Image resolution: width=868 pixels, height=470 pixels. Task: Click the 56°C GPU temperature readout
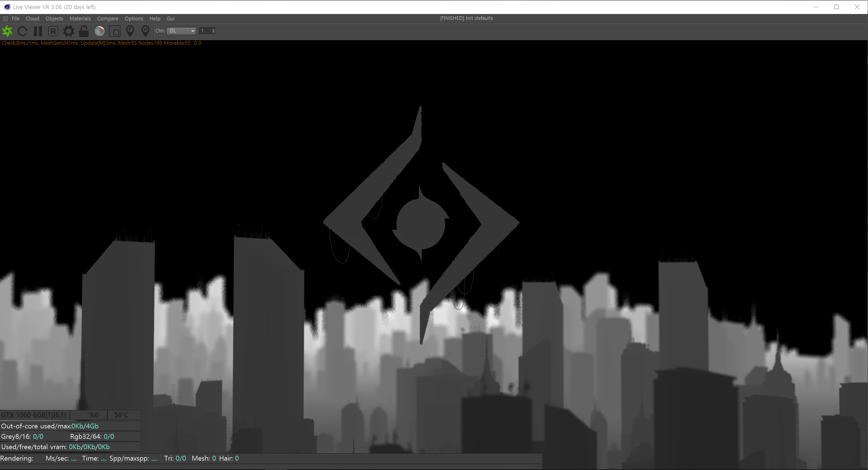pos(121,415)
